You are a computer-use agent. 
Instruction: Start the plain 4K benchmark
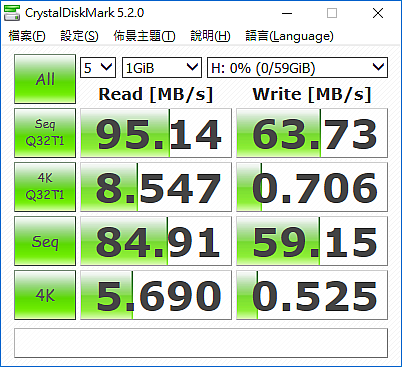45,295
